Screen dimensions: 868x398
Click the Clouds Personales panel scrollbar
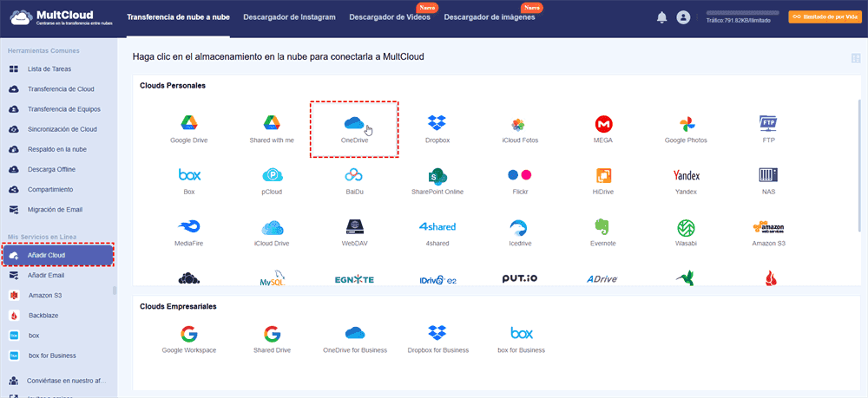click(858, 166)
